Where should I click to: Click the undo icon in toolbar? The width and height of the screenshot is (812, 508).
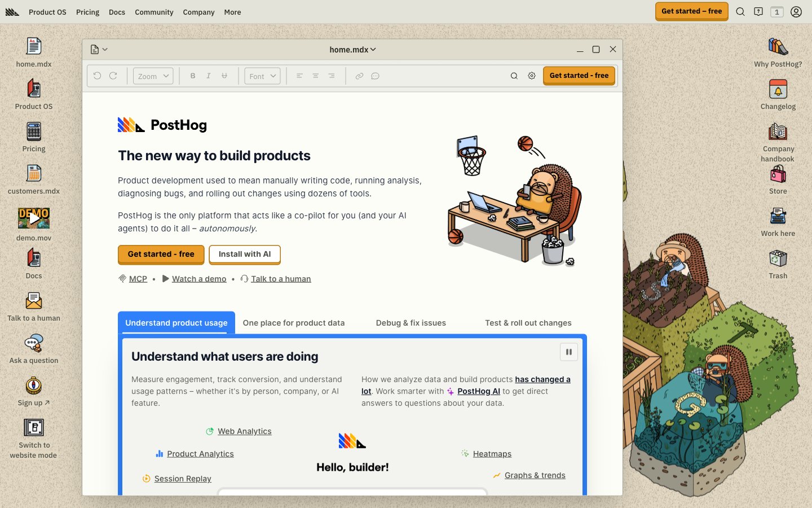click(98, 76)
